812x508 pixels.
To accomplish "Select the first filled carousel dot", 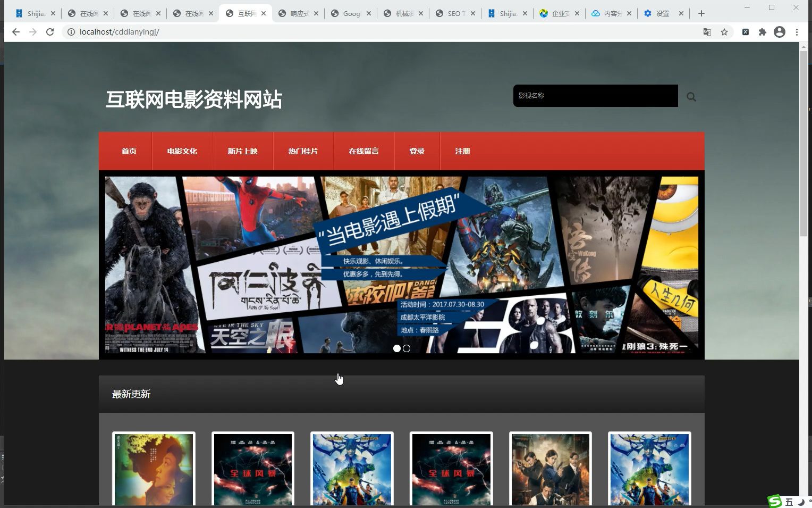I will (397, 348).
